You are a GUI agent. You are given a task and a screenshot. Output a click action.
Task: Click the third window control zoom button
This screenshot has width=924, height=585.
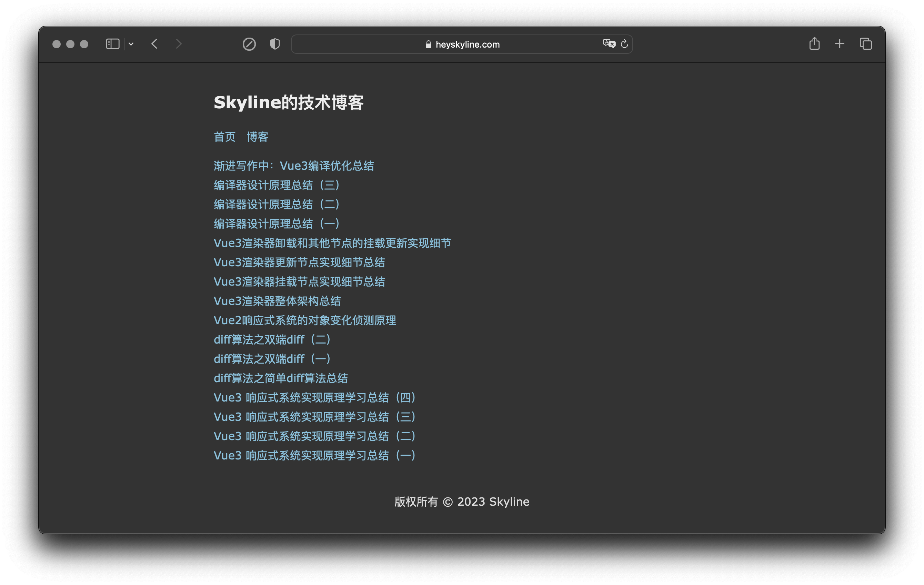[84, 44]
